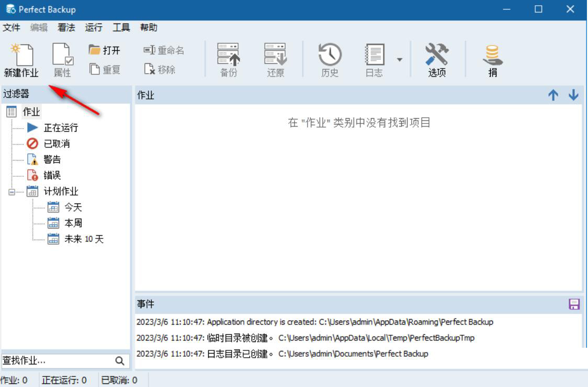Viewport: 588px width, 387px height.
Task: Maximize the Perfect Backup window
Action: [x=538, y=9]
